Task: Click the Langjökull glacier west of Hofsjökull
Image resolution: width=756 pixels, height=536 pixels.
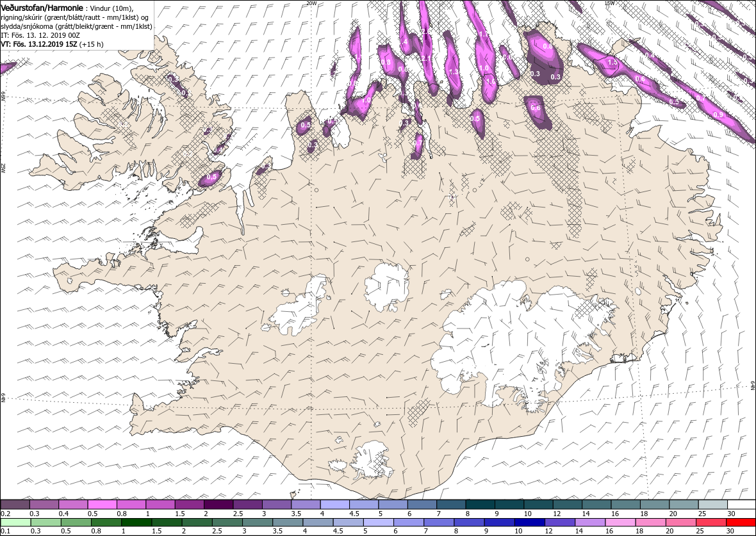Action: 301,309
